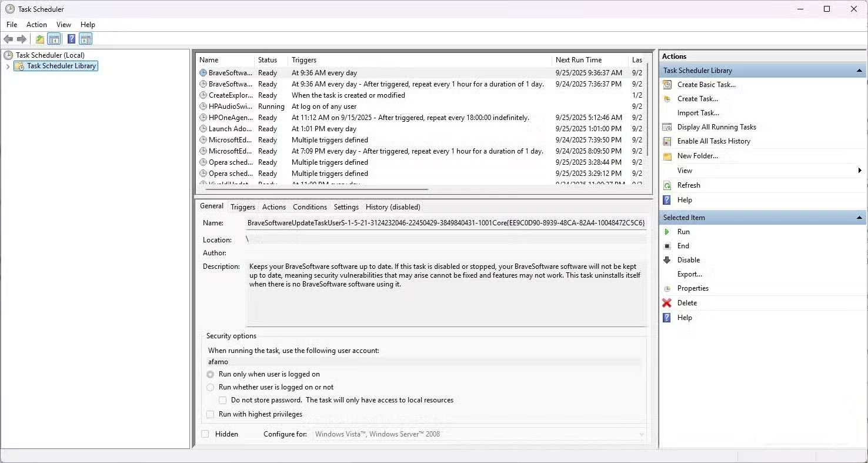This screenshot has height=463, width=868.
Task: Open the Action menu
Action: pyautogui.click(x=36, y=25)
